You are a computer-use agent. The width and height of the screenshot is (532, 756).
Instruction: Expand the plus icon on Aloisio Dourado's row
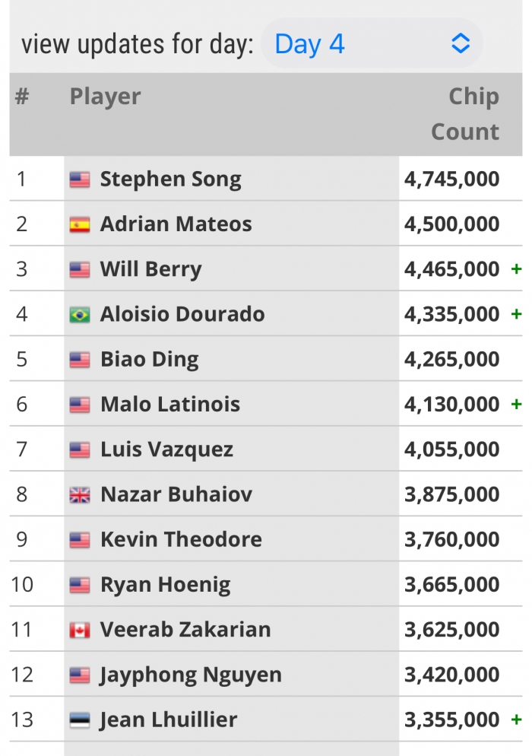tap(516, 314)
